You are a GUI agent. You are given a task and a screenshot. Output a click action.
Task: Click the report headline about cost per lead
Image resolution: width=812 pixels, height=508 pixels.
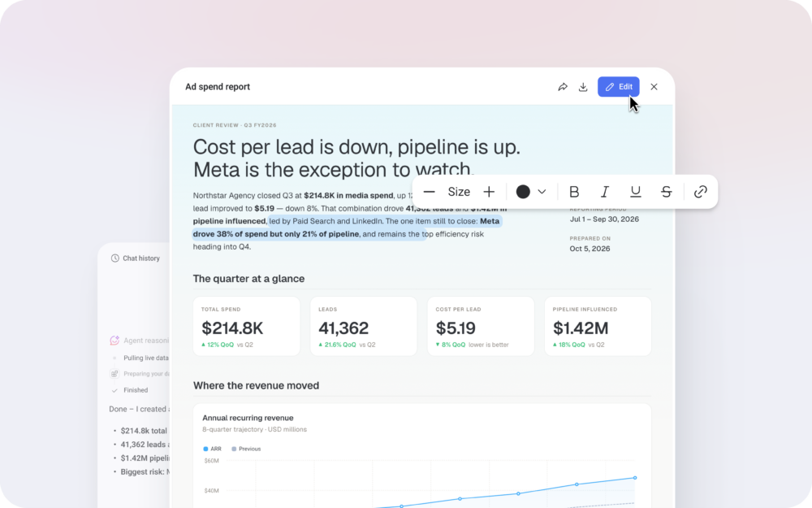tap(356, 158)
